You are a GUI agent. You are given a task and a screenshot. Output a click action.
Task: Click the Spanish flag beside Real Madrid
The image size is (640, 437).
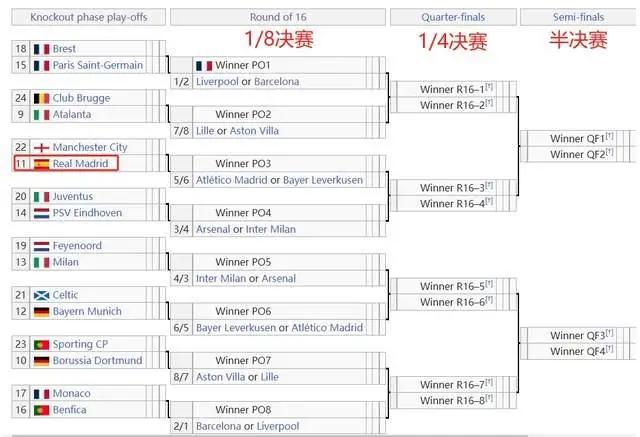point(41,164)
